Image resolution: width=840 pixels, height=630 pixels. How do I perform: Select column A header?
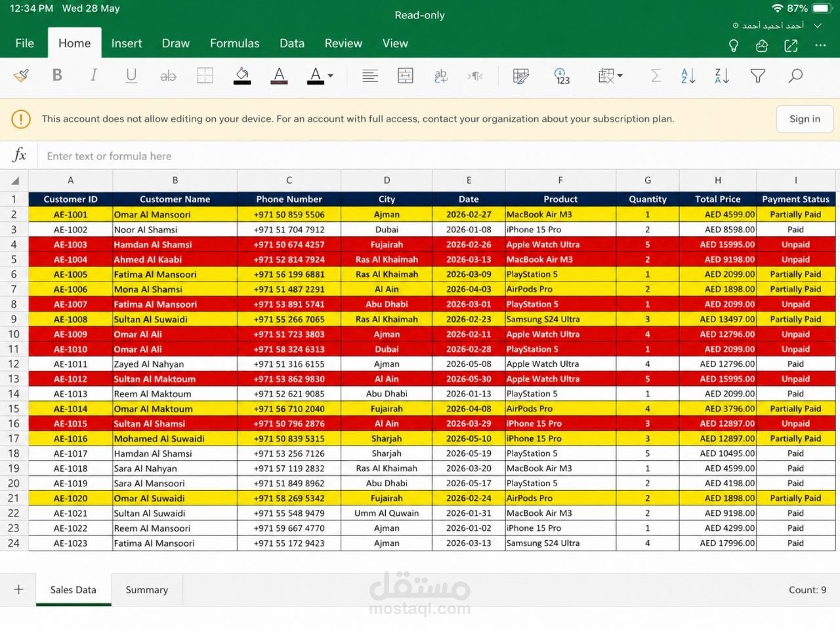(71, 180)
